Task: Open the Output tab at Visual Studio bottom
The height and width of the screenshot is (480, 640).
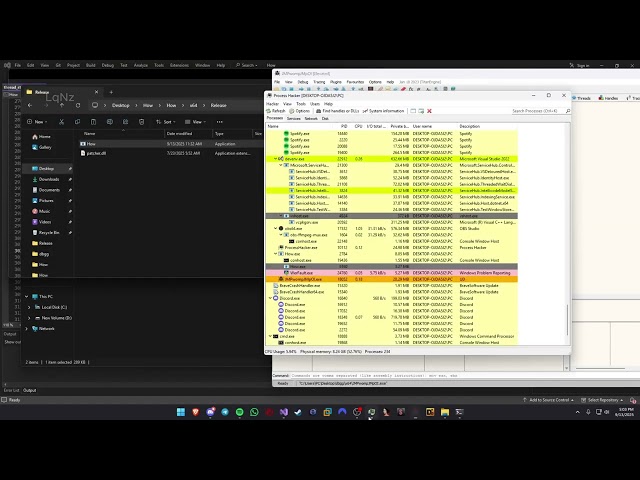Action: (29, 391)
